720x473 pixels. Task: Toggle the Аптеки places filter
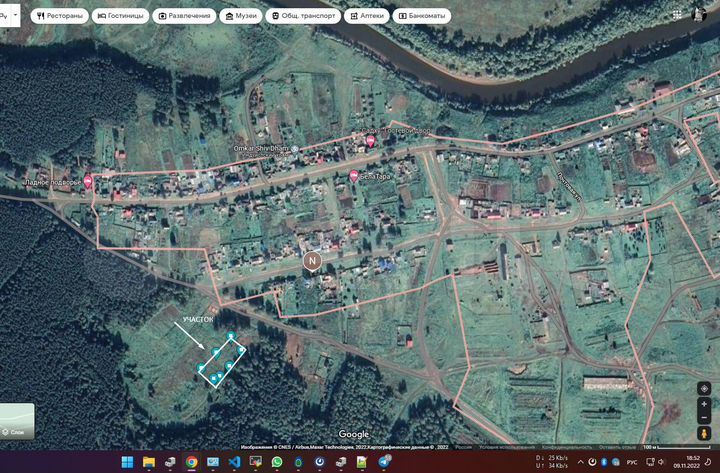tap(367, 16)
